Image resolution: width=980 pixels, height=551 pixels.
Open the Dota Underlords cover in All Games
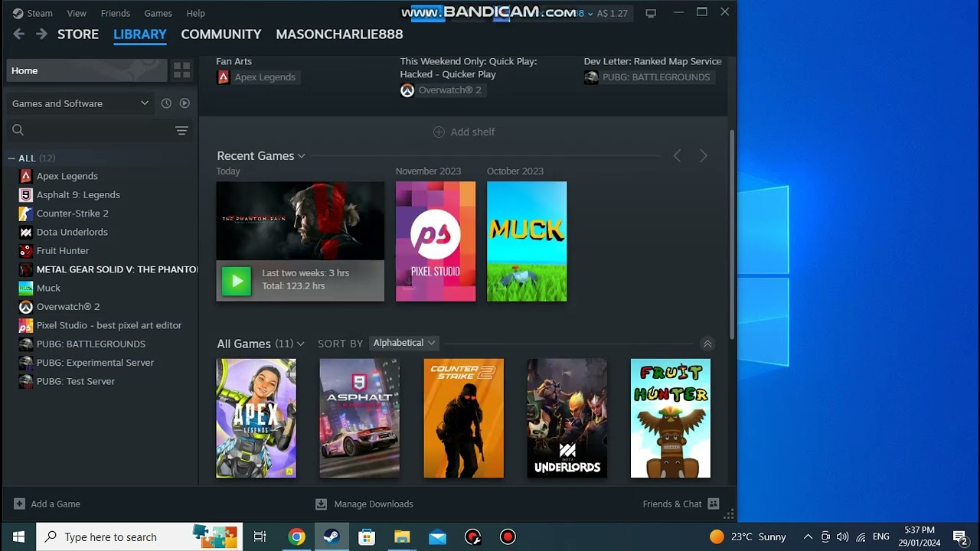[x=567, y=419]
